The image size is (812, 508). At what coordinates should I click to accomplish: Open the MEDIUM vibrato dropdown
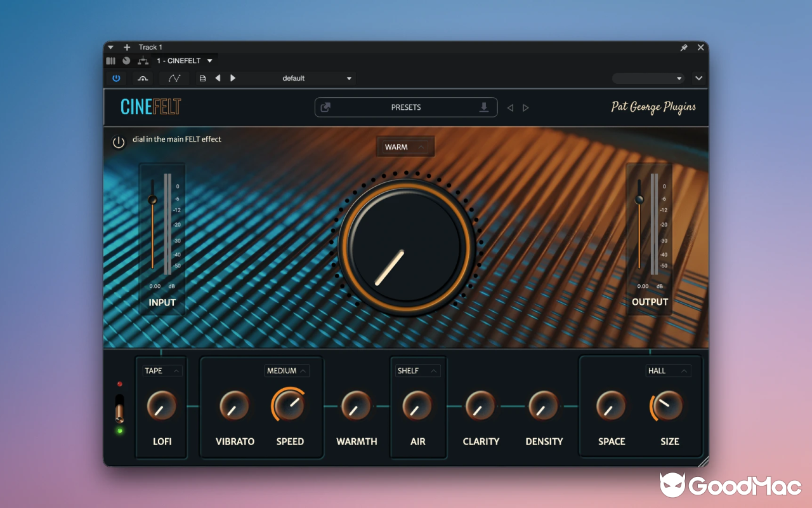pyautogui.click(x=287, y=371)
